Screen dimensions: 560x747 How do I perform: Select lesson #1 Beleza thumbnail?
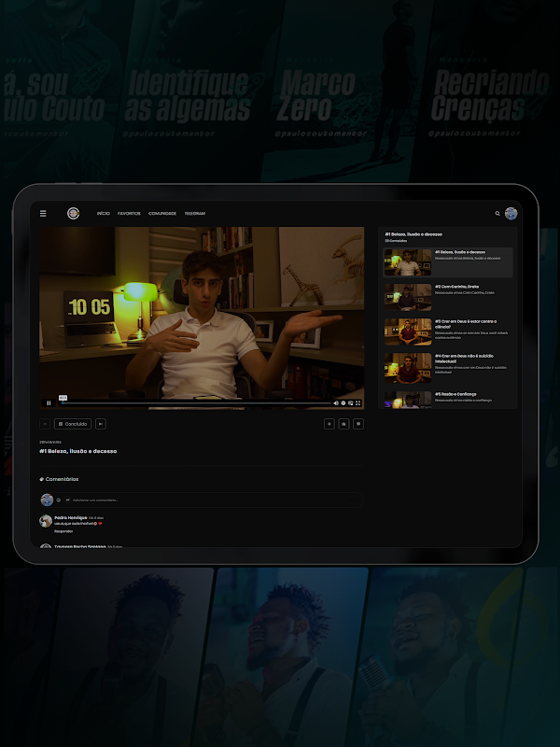click(408, 262)
